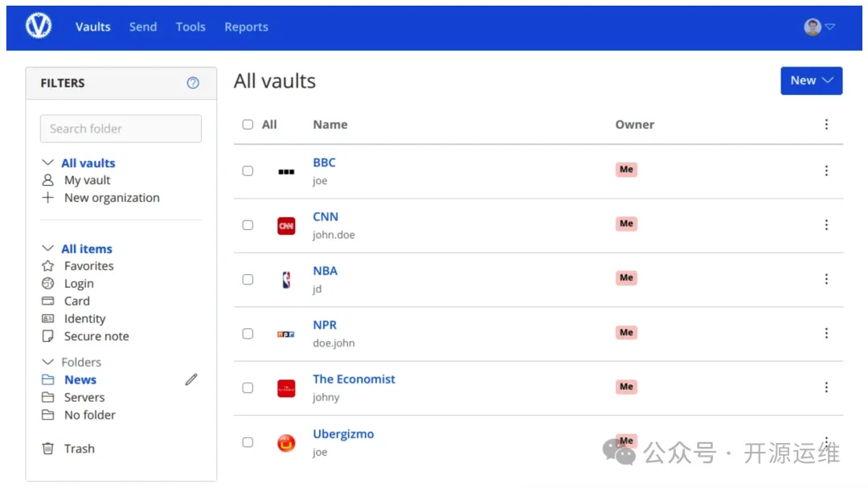Click the filters help question mark icon

[x=193, y=83]
